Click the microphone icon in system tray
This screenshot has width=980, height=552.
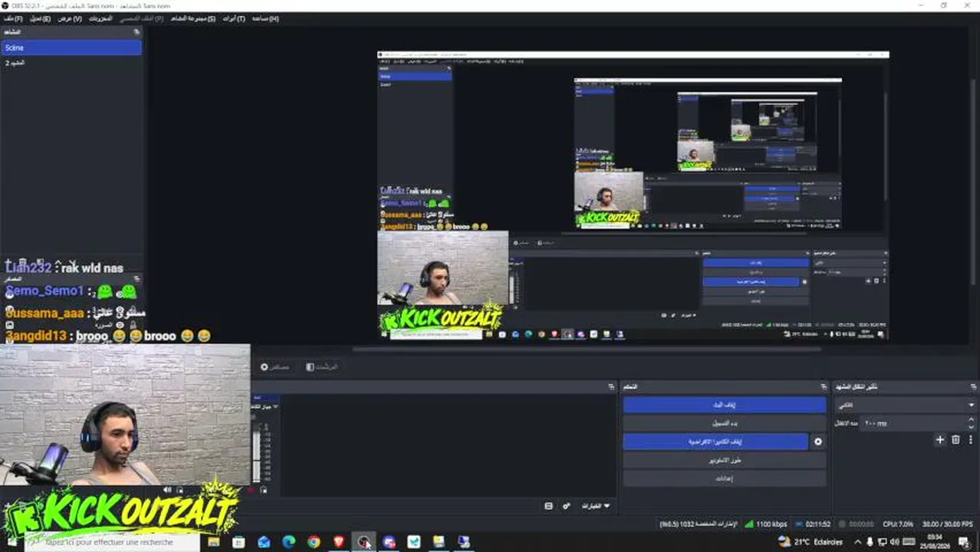870,542
